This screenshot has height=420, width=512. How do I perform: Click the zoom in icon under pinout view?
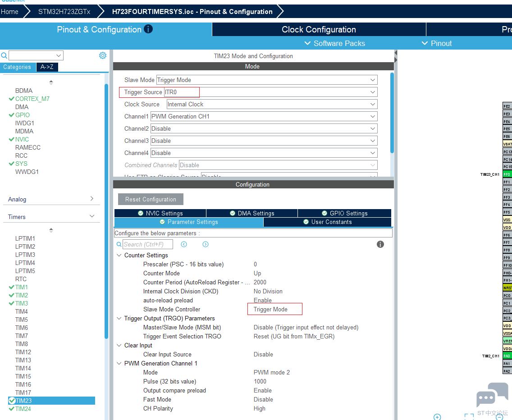[x=437, y=417]
